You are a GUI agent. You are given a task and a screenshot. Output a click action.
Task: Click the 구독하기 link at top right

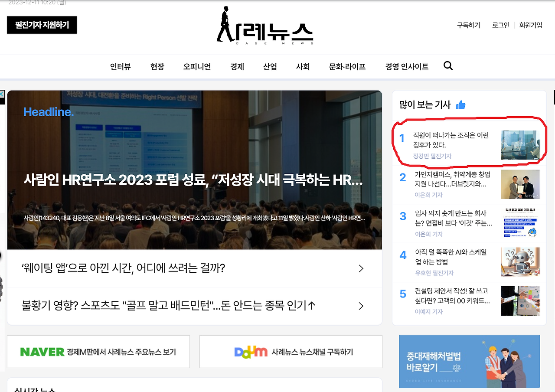pyautogui.click(x=468, y=25)
